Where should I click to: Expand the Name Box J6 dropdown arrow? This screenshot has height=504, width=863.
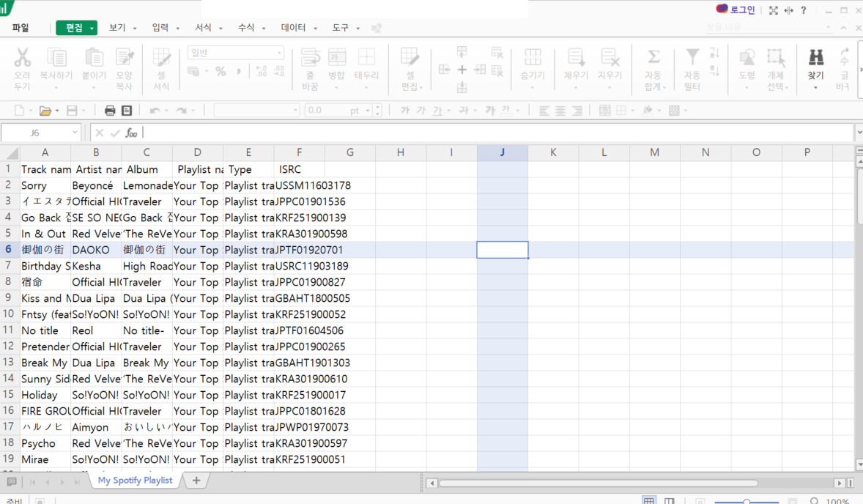(x=75, y=133)
